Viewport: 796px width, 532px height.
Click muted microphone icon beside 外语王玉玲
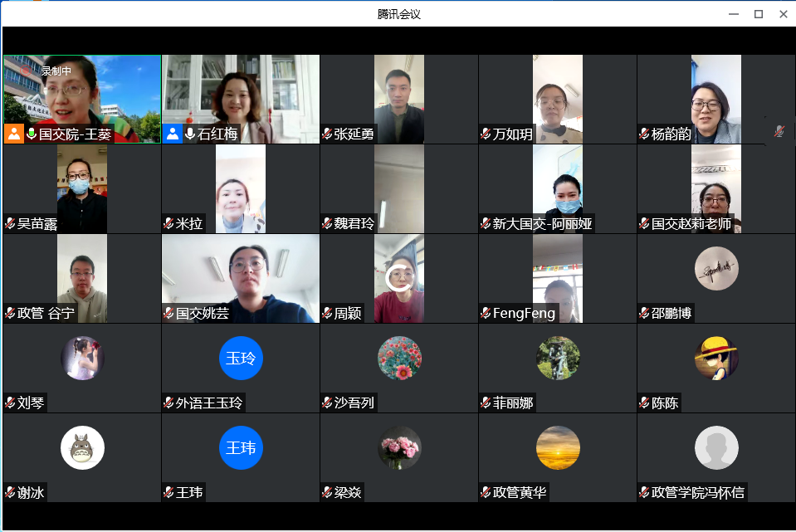click(x=169, y=403)
